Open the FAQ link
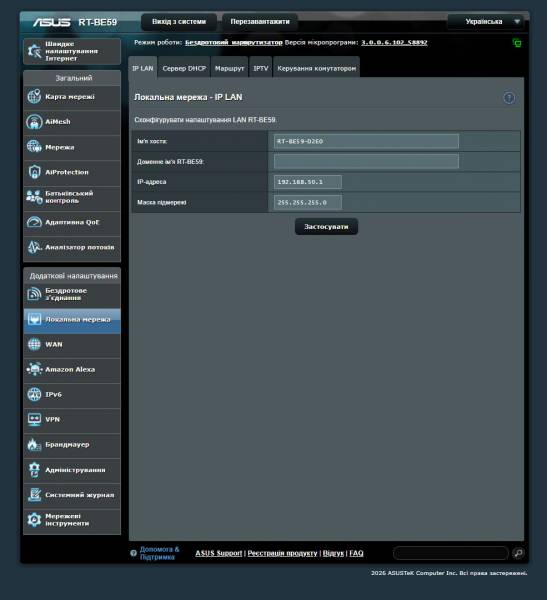Screen dimensions: 547x600 point(356,553)
